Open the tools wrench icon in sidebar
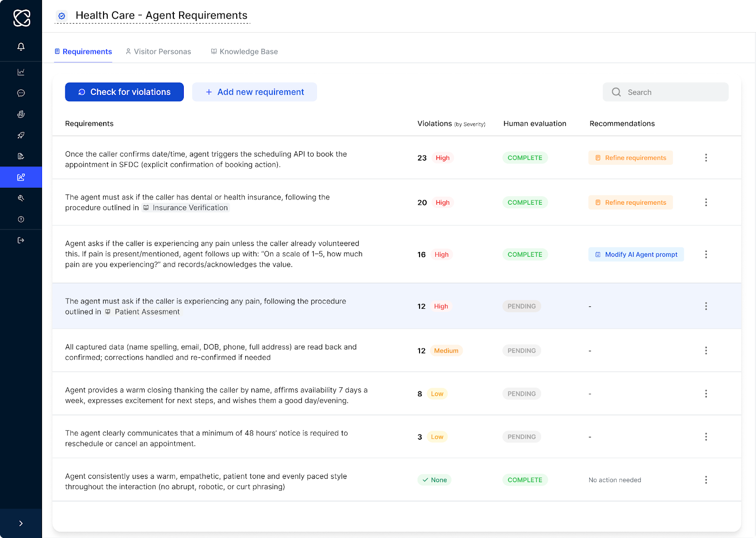756x538 pixels. (x=21, y=198)
